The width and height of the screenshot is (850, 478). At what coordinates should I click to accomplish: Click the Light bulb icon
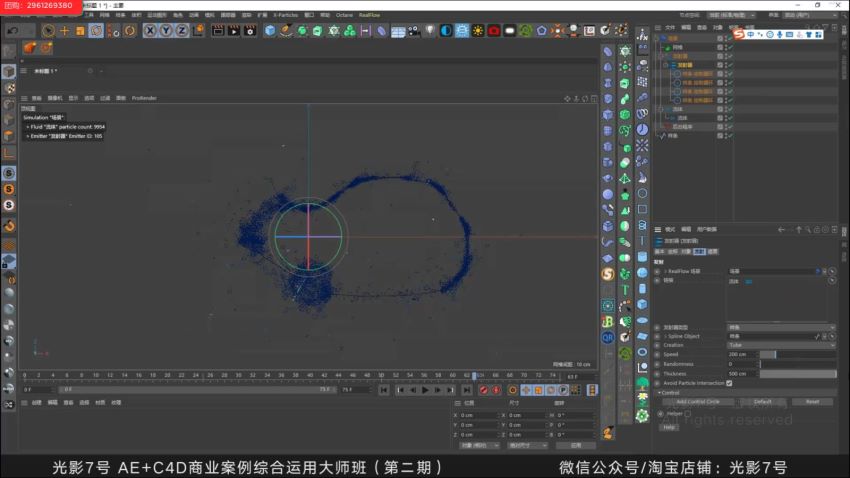(x=430, y=30)
